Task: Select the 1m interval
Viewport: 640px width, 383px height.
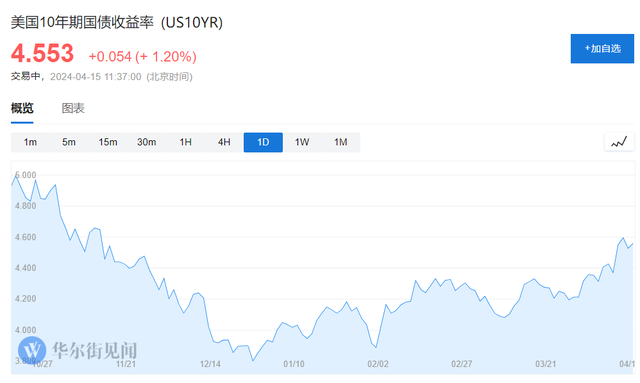Action: pyautogui.click(x=30, y=142)
